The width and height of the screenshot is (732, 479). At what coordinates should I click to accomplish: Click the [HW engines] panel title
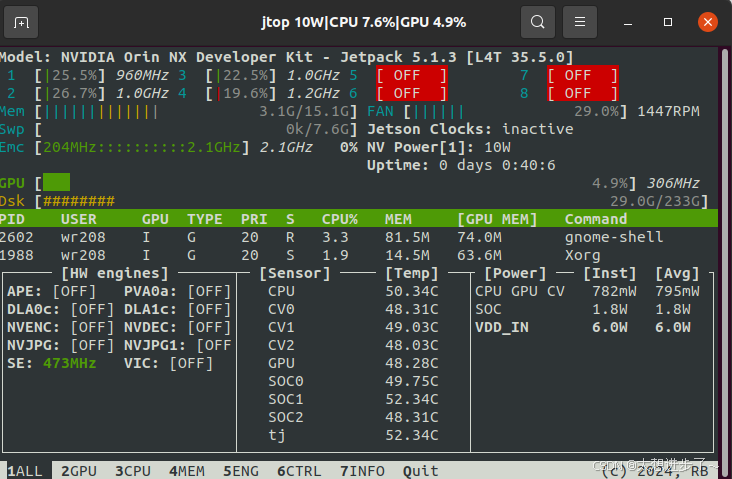click(114, 273)
